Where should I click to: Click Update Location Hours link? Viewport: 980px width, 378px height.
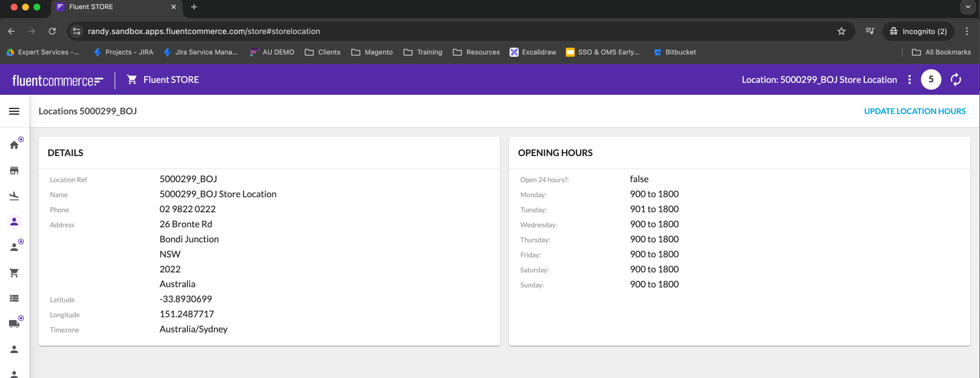[914, 111]
